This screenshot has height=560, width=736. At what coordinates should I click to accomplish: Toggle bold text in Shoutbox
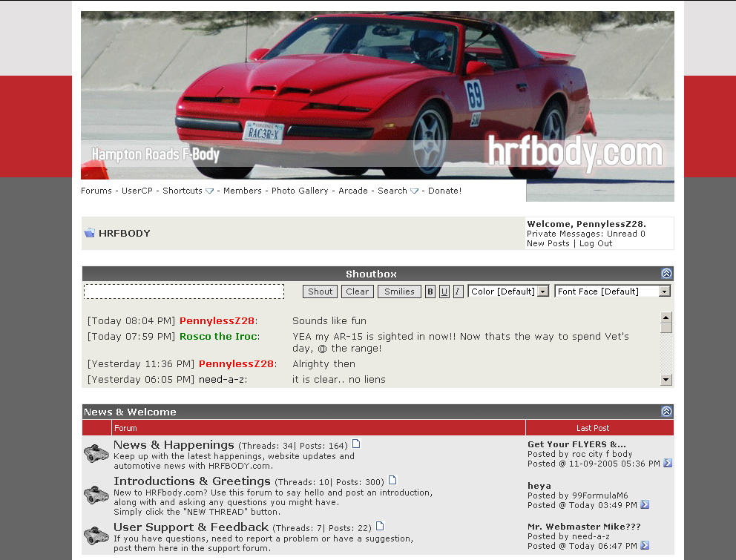[430, 291]
